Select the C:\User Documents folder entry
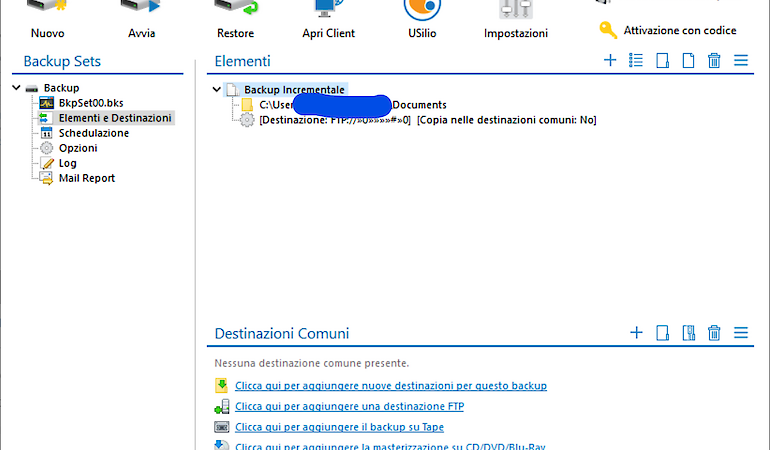Viewport: 770px width, 450px height. 353,105
